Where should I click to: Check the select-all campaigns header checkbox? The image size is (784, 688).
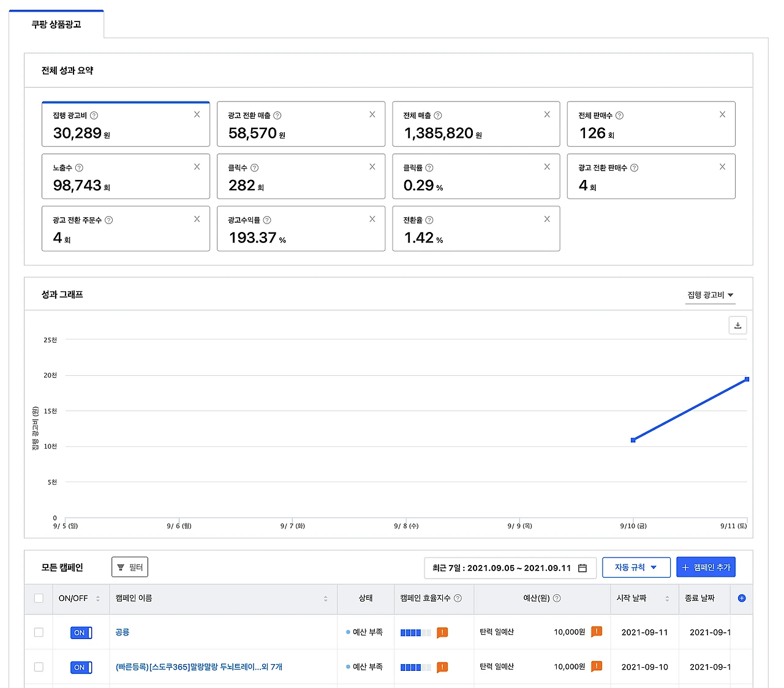click(x=39, y=598)
